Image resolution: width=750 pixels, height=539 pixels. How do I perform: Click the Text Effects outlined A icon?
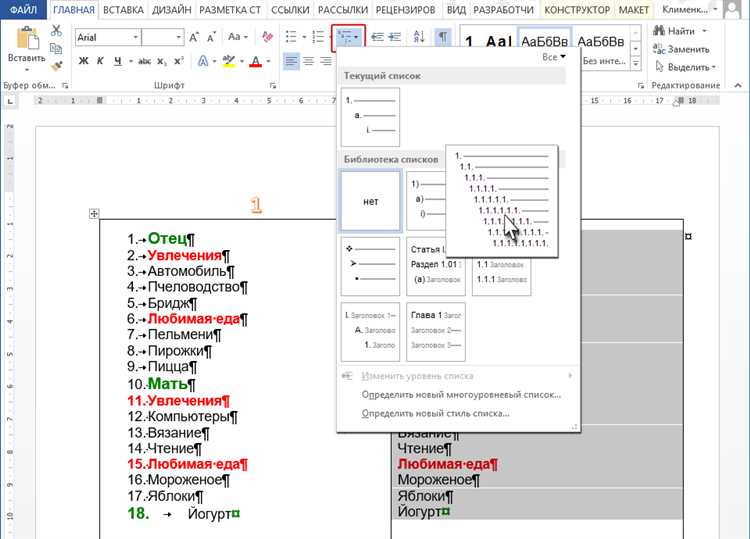click(203, 61)
